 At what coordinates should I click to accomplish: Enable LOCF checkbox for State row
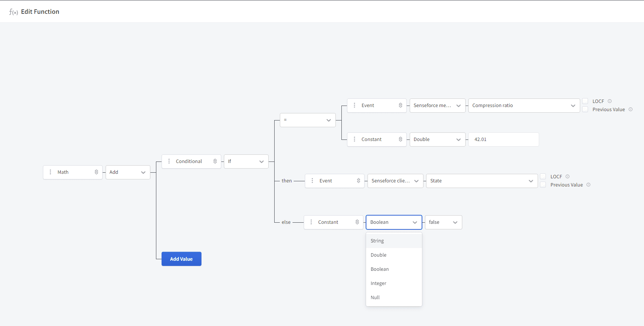click(x=543, y=176)
